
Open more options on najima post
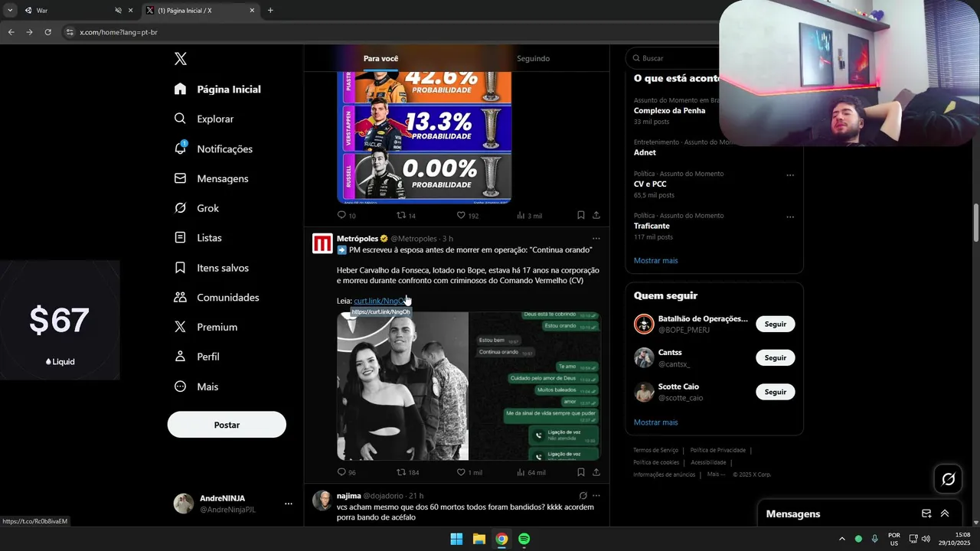[x=596, y=496]
